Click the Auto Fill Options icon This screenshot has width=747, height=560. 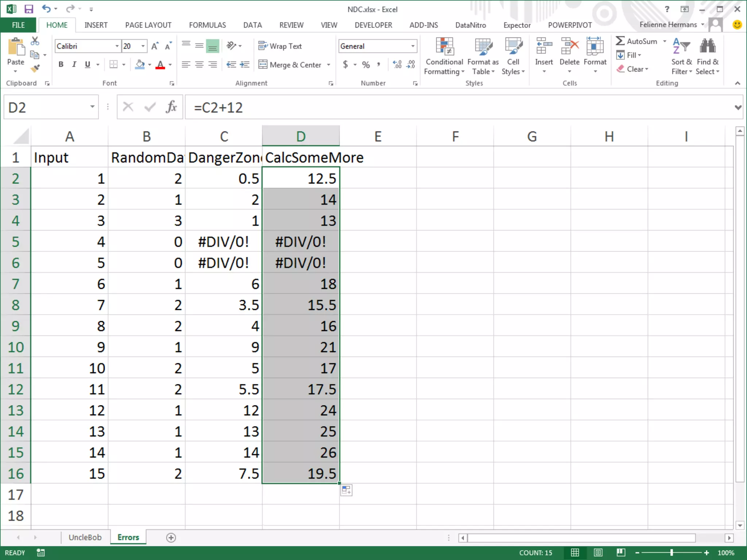pos(346,490)
